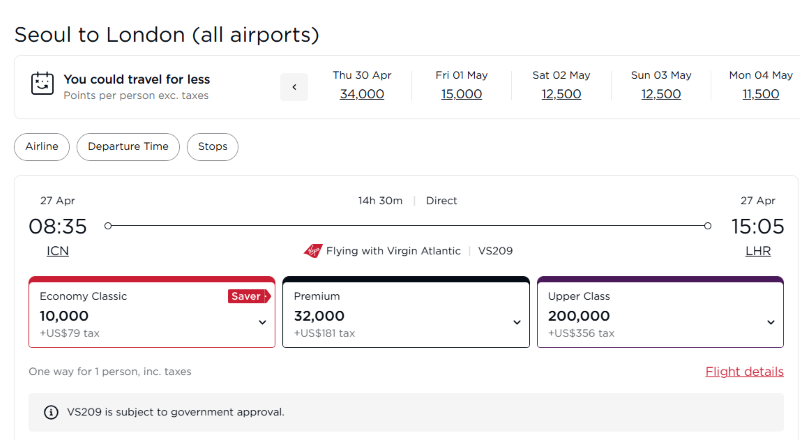Click the info icon beside VS209 notice
This screenshot has width=800, height=440.
51,412
